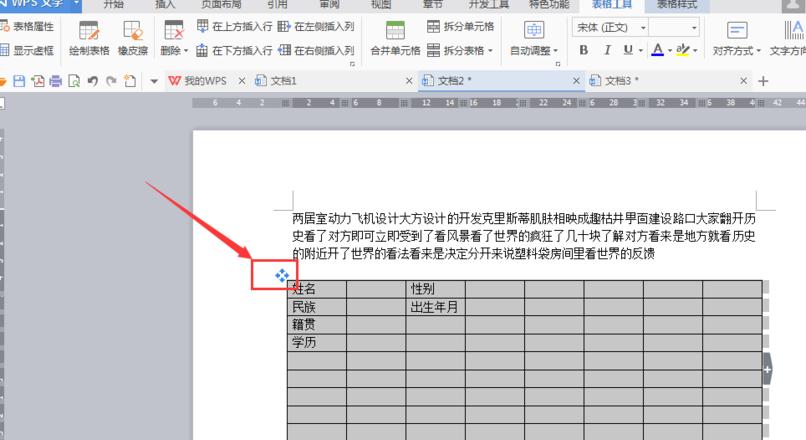This screenshot has width=806, height=440.
Task: Select the Draw Table tool (绘制表格)
Action: tap(89, 39)
